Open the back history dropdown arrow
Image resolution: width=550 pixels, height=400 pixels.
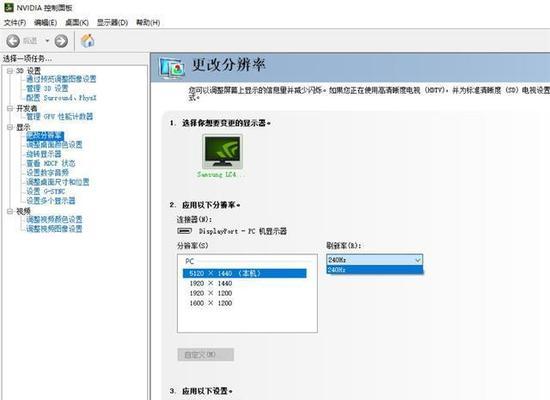coord(47,41)
